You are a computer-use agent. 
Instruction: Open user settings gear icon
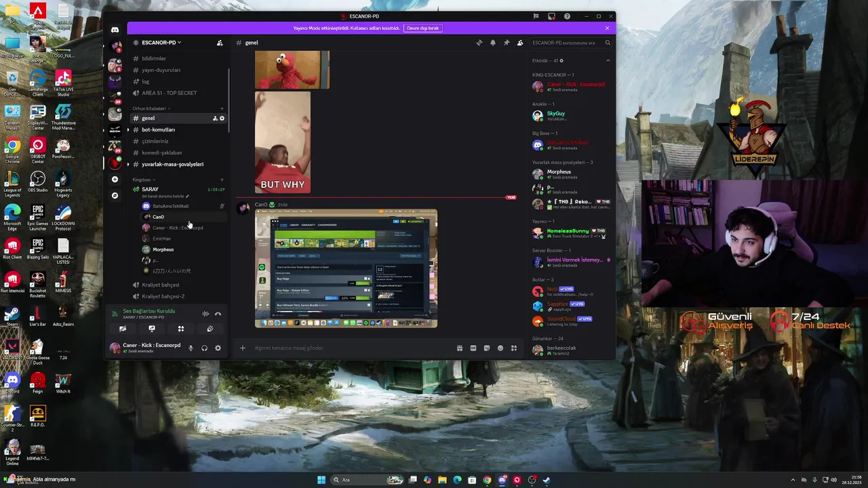(218, 348)
